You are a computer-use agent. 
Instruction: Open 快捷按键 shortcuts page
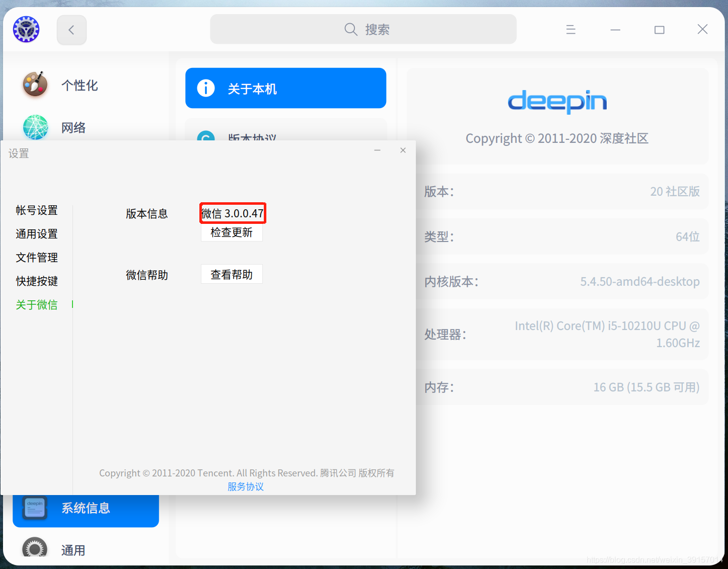click(x=36, y=281)
